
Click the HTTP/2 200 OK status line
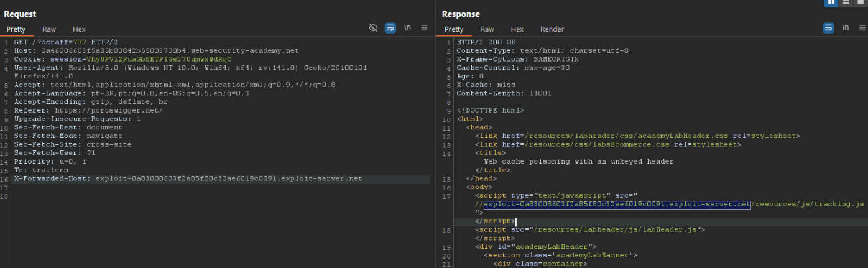point(485,42)
